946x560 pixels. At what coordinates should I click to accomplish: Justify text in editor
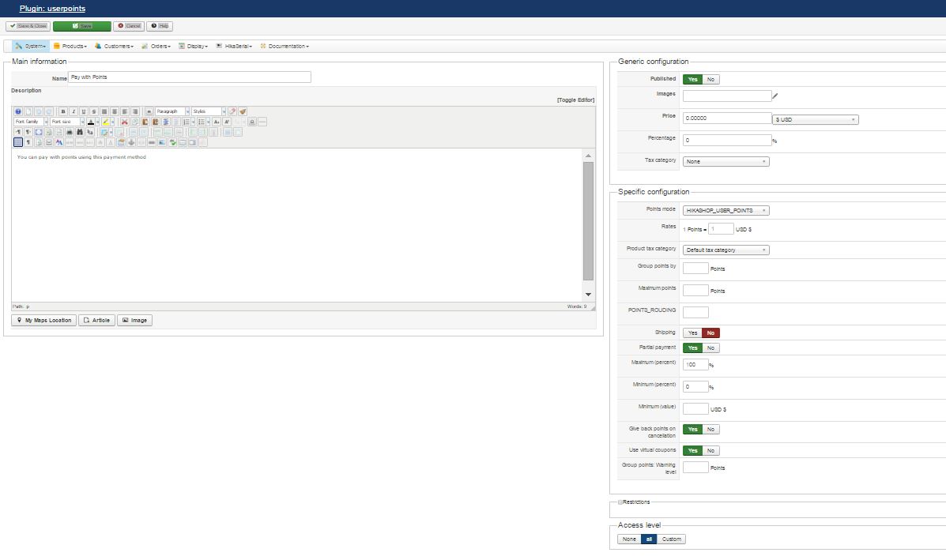[x=104, y=111]
